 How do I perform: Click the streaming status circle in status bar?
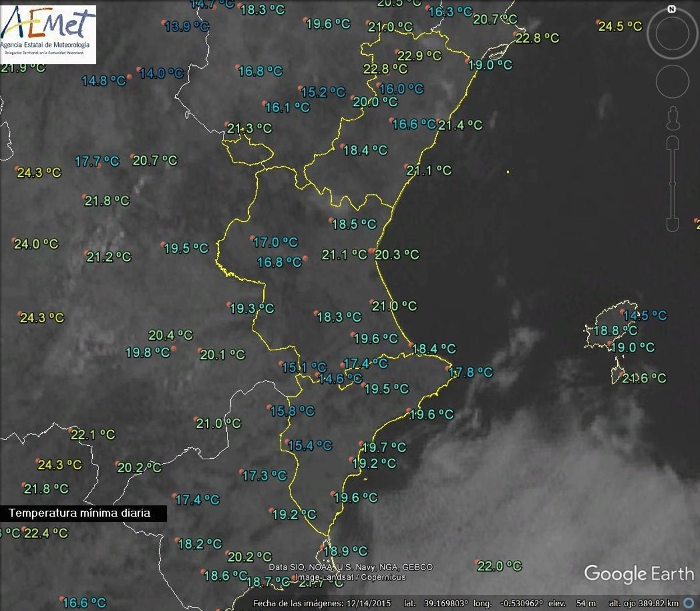pyautogui.click(x=689, y=603)
